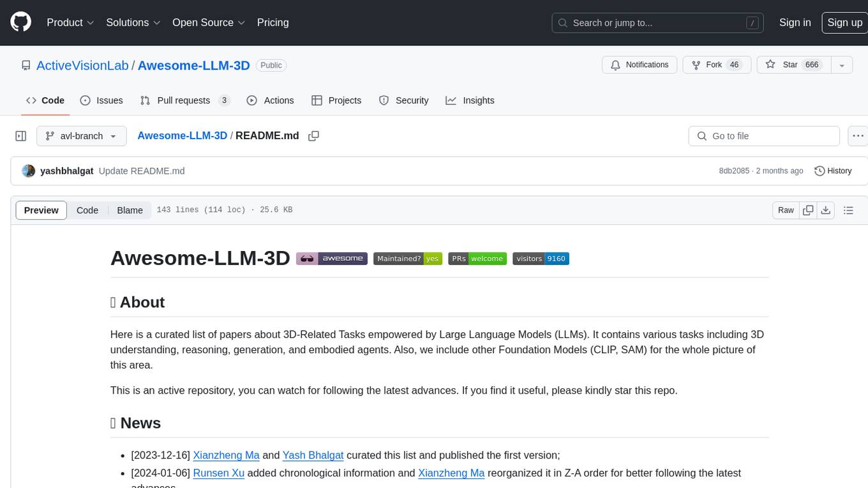Click the awesome badge
868x488 pixels.
(x=332, y=259)
